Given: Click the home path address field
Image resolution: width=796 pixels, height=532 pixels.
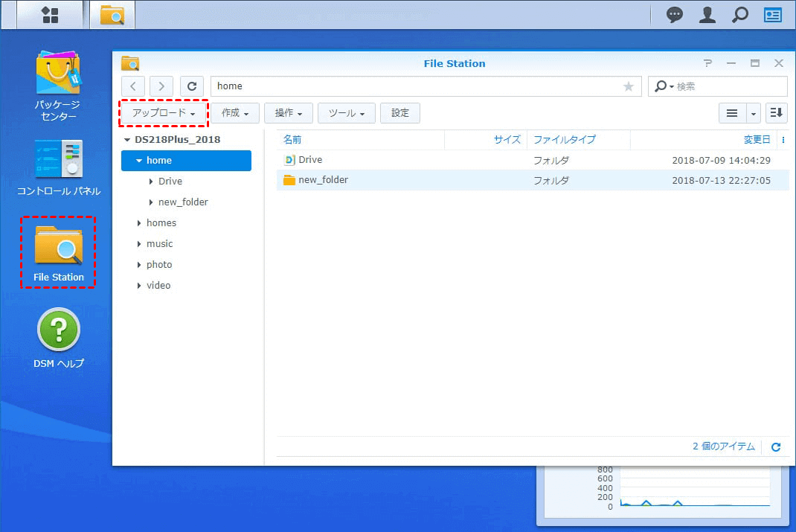Looking at the screenshot, I should [426, 86].
